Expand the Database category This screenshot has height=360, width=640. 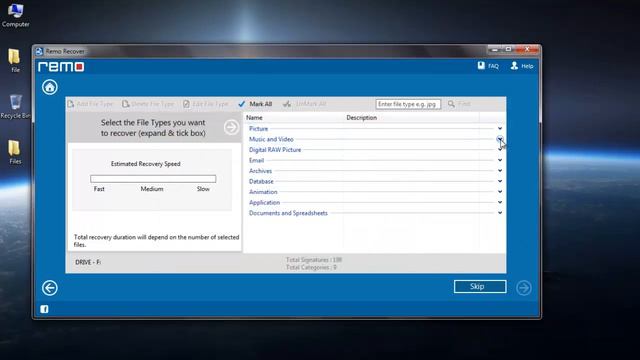[x=500, y=181]
